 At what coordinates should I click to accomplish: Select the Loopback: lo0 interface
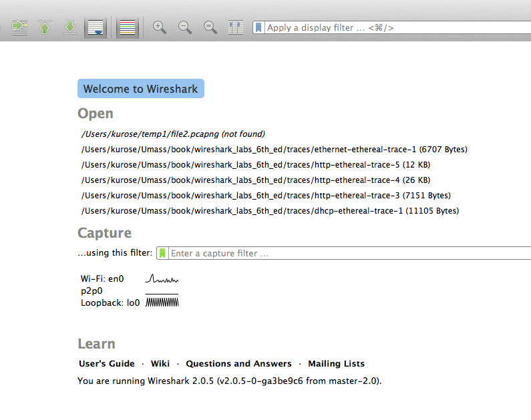(x=110, y=302)
